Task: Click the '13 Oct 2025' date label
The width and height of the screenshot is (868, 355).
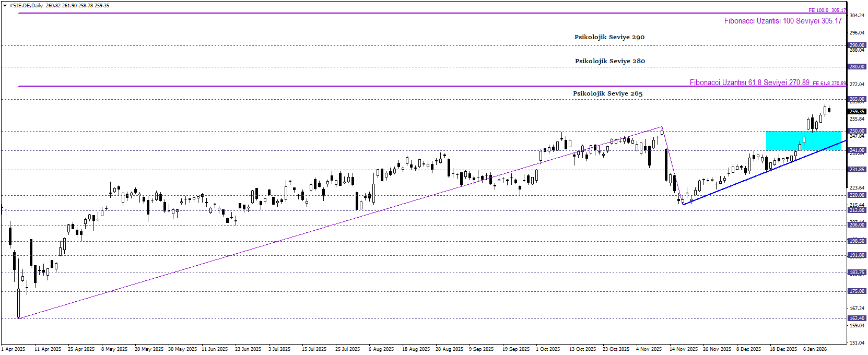Action: [582, 349]
